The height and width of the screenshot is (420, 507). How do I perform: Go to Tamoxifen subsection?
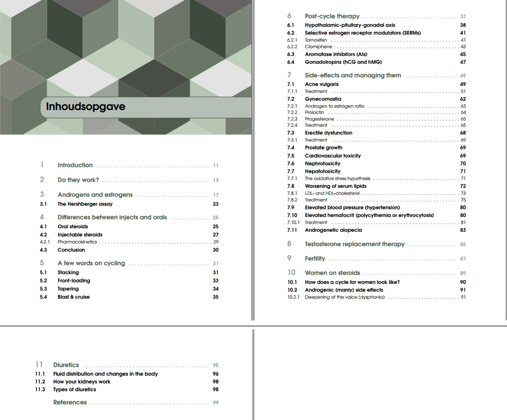[x=316, y=40]
